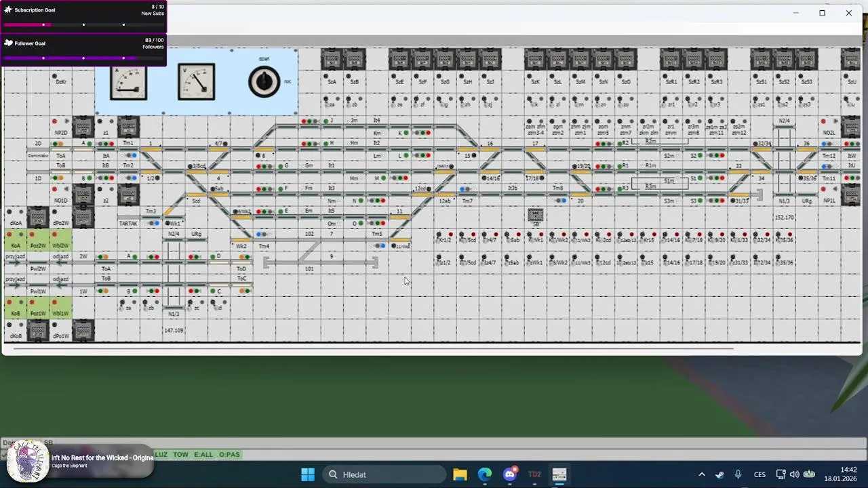The width and height of the screenshot is (868, 488).
Task: Click the Hledat taskbar search box
Action: click(384, 474)
